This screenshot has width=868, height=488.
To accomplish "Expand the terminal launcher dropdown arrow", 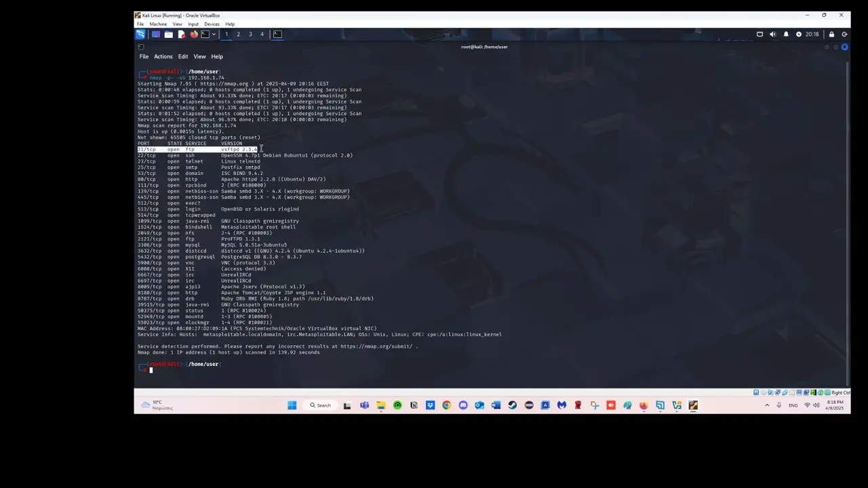I will click(214, 34).
